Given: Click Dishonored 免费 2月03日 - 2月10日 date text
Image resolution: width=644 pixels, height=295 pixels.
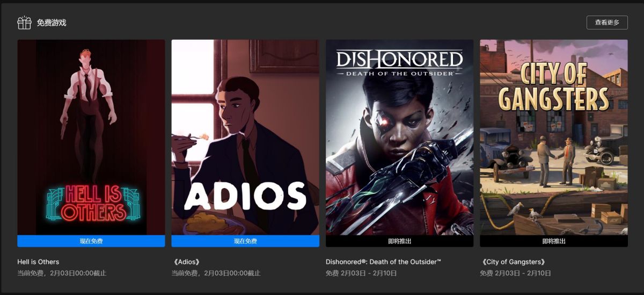Looking at the screenshot, I should pyautogui.click(x=361, y=274).
